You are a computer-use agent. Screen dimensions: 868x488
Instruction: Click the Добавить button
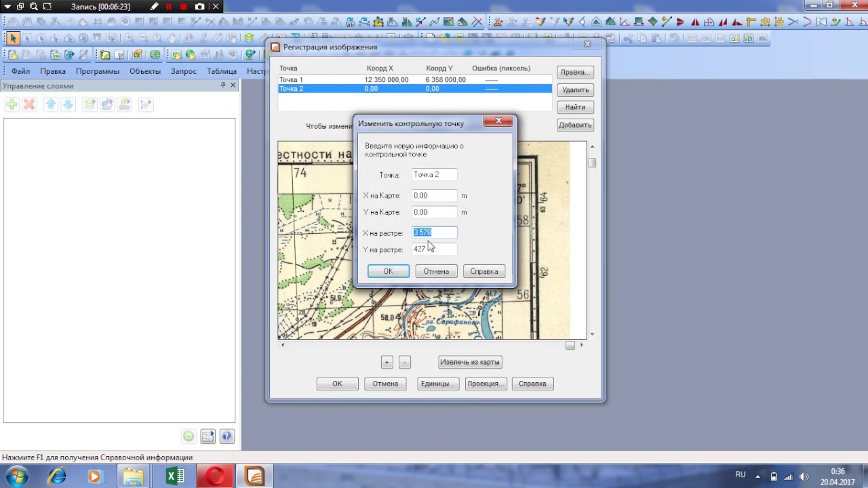coord(575,125)
